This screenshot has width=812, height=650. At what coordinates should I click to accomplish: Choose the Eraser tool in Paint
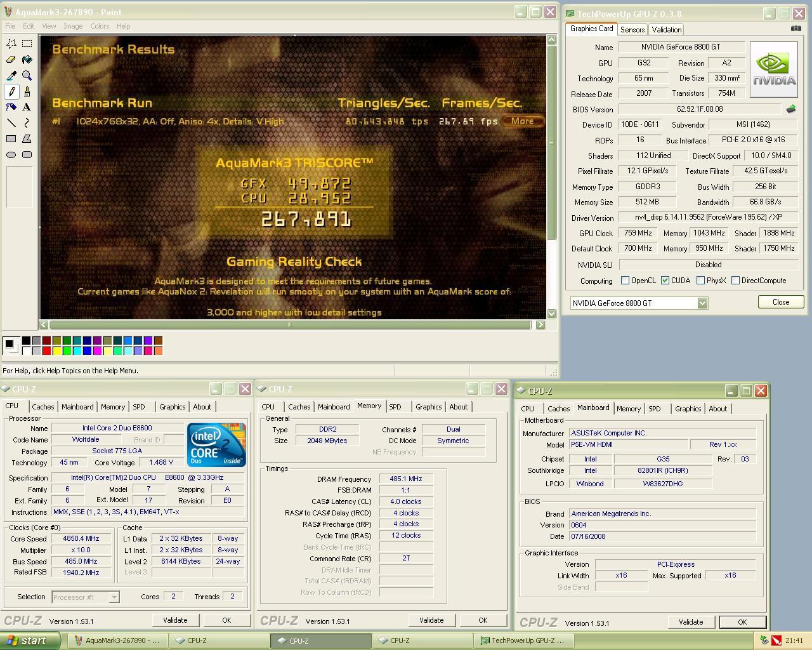11,60
